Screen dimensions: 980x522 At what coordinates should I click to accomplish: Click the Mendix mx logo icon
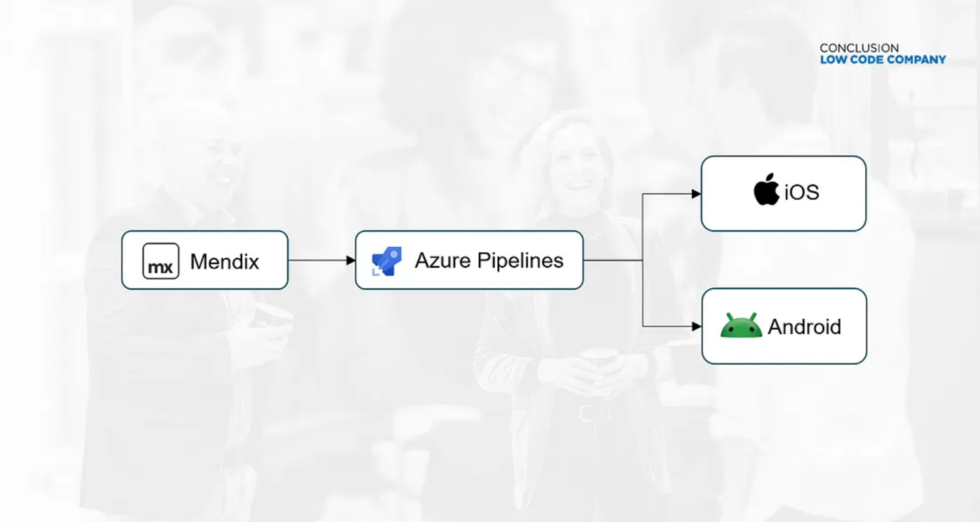[161, 261]
